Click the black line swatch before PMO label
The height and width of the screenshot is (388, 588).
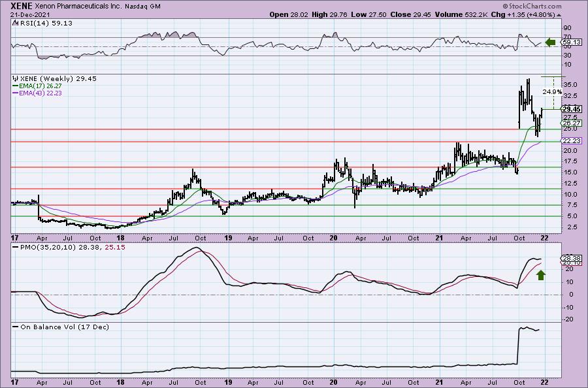pos(16,248)
